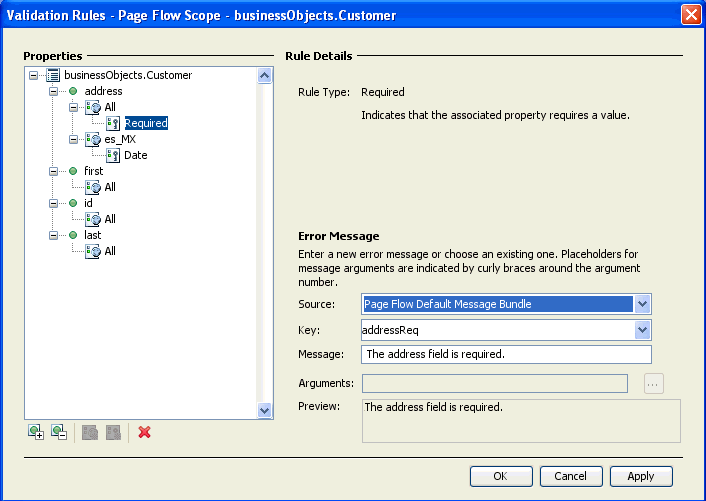Click the Date rule icon under es_MX
Image resolution: width=706 pixels, height=501 pixels.
tap(113, 155)
